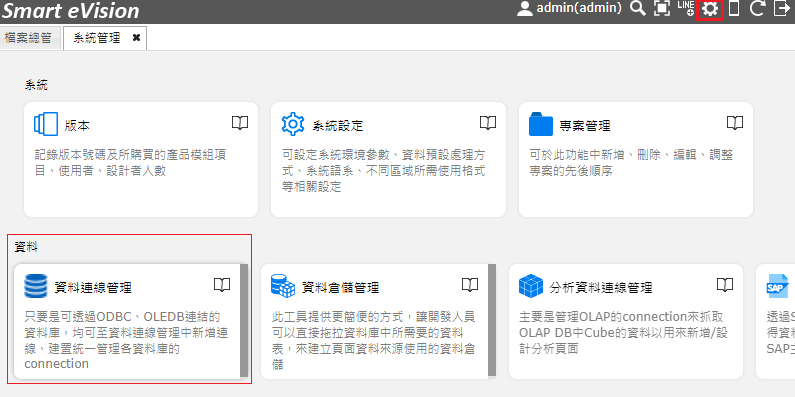Viewport: 795px width, 397px height.
Task: Click the logout exit icon
Action: [x=781, y=8]
